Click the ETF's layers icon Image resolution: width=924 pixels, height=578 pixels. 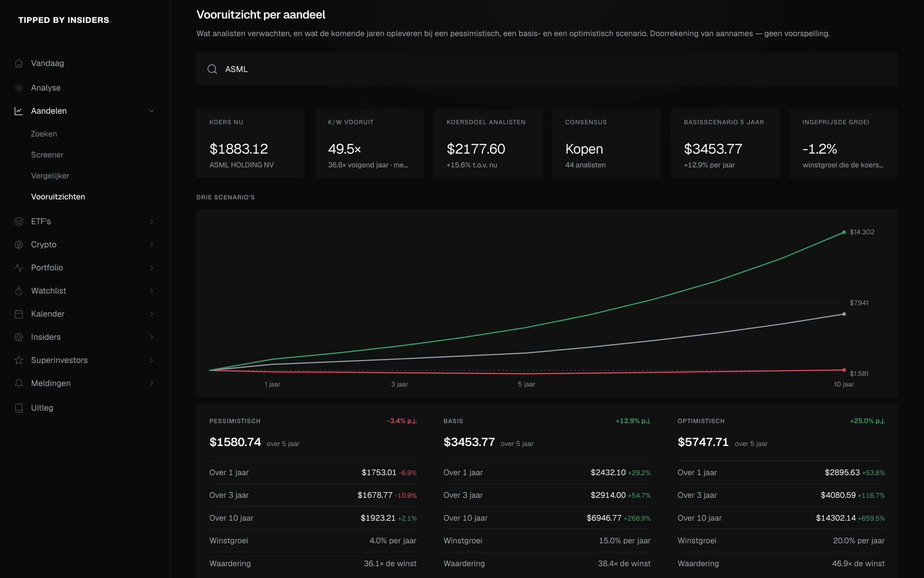coord(19,221)
